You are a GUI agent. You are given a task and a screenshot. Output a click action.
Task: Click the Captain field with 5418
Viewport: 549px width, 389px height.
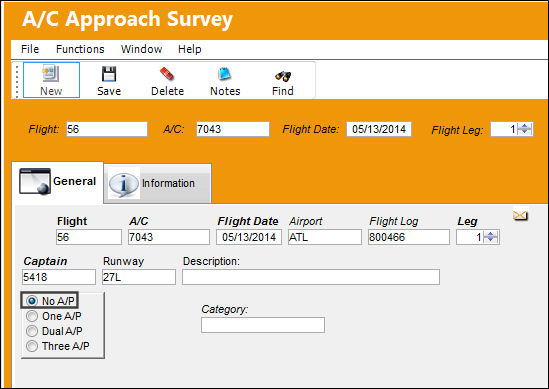click(x=59, y=277)
